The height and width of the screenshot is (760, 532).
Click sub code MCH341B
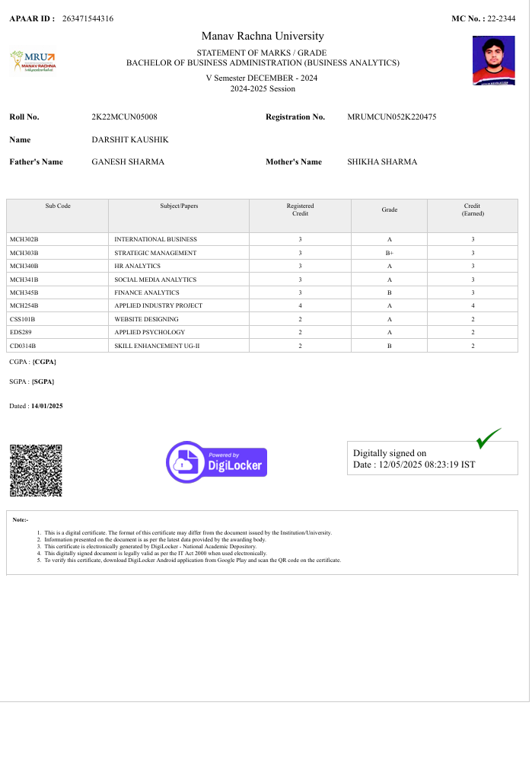coord(24,279)
